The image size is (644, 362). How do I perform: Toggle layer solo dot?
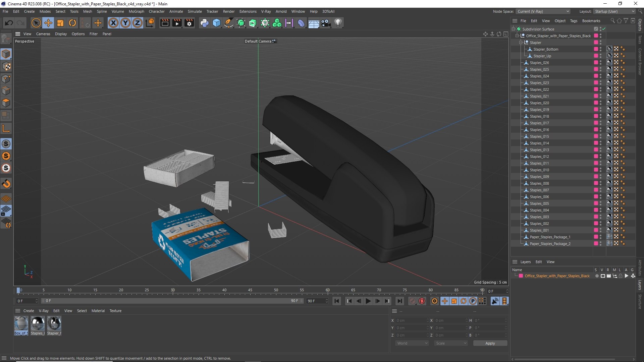597,276
